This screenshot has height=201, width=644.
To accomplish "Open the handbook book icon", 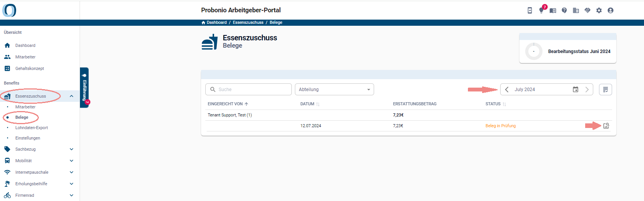I will (553, 10).
